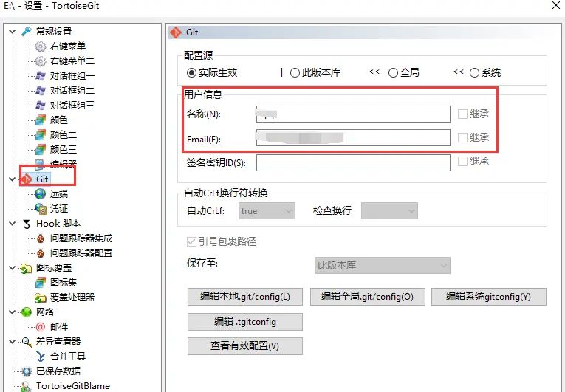Click the credential icon beside 凭证
The width and height of the screenshot is (565, 392).
click(x=41, y=209)
